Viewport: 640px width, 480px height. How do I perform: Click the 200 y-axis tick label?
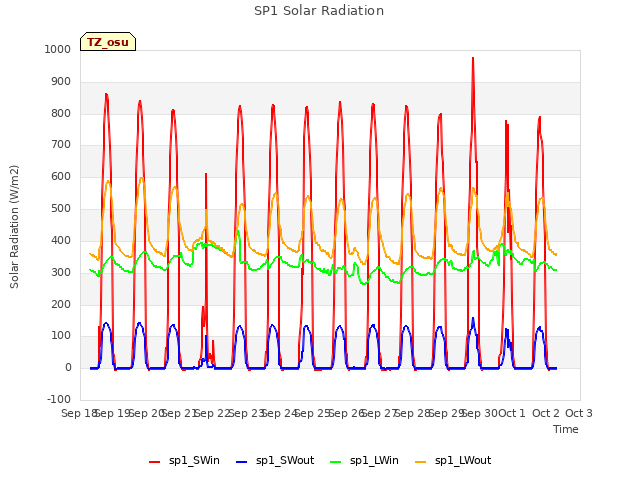(61, 304)
